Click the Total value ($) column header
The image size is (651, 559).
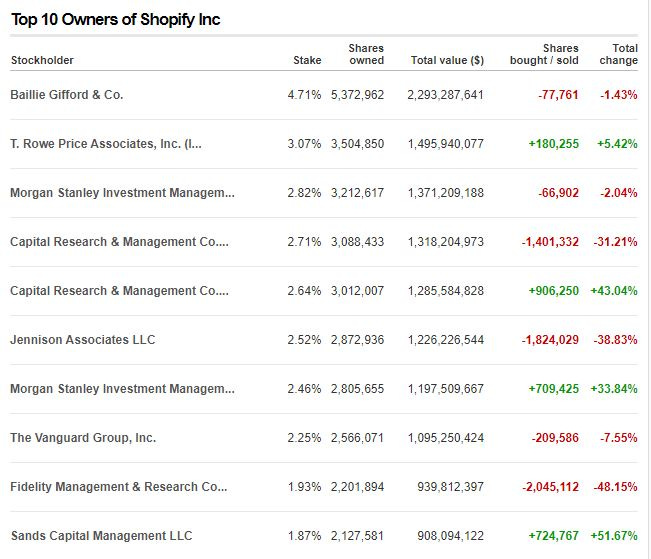tap(447, 60)
